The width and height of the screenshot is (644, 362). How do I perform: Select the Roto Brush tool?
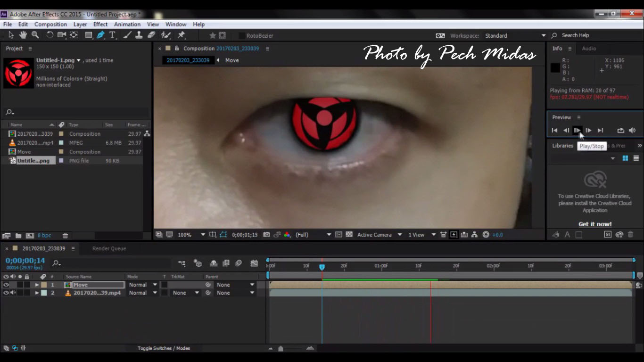165,35
